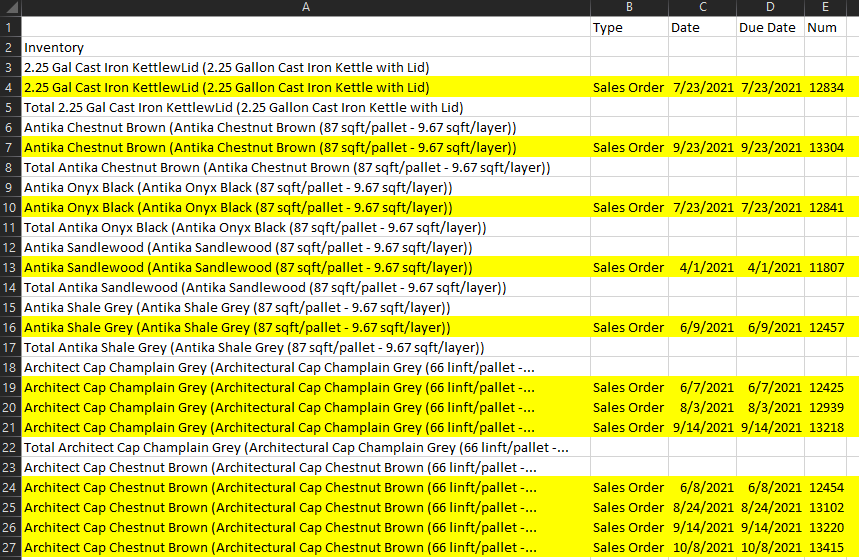This screenshot has height=560, width=859.
Task: Select Date cell 8/3/2021 in column C
Action: [702, 407]
